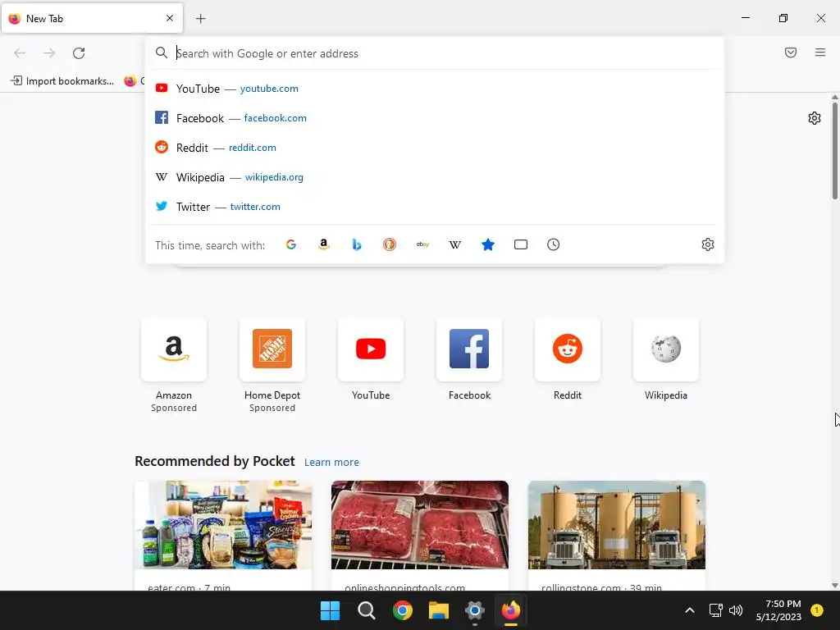Choose Wikipedia suggestion wikipedia.org
This screenshot has height=630, width=840.
click(435, 177)
